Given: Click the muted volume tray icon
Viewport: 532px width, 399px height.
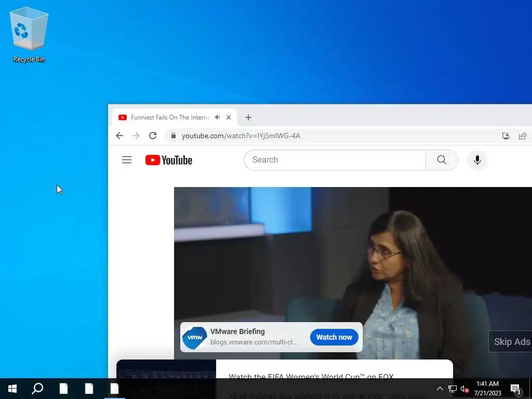Looking at the screenshot, I should (464, 389).
